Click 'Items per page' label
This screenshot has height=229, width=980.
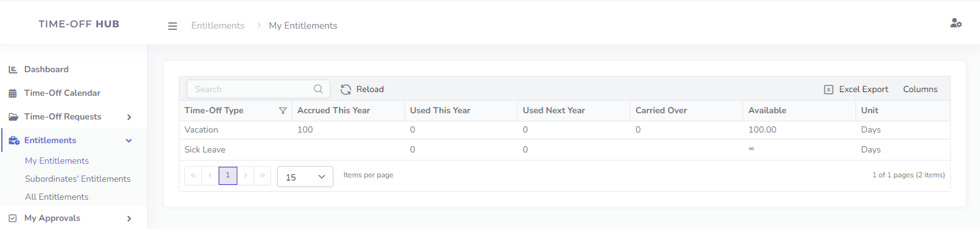368,175
